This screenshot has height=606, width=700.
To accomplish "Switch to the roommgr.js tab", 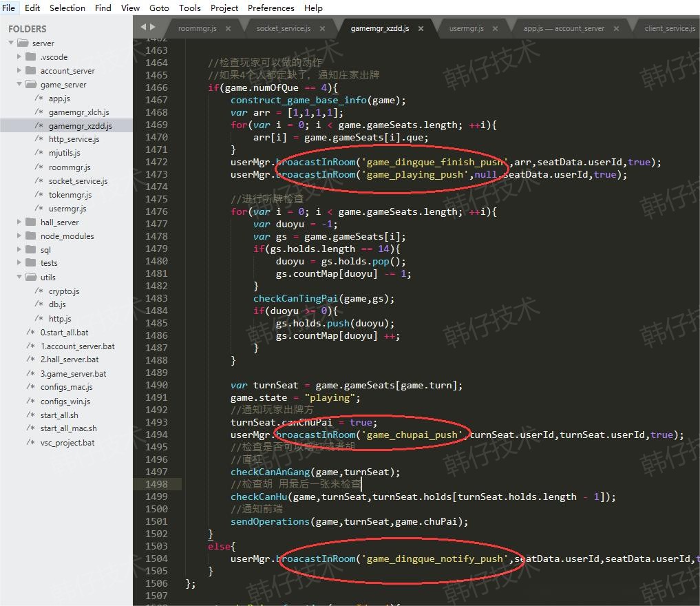I will [x=198, y=28].
